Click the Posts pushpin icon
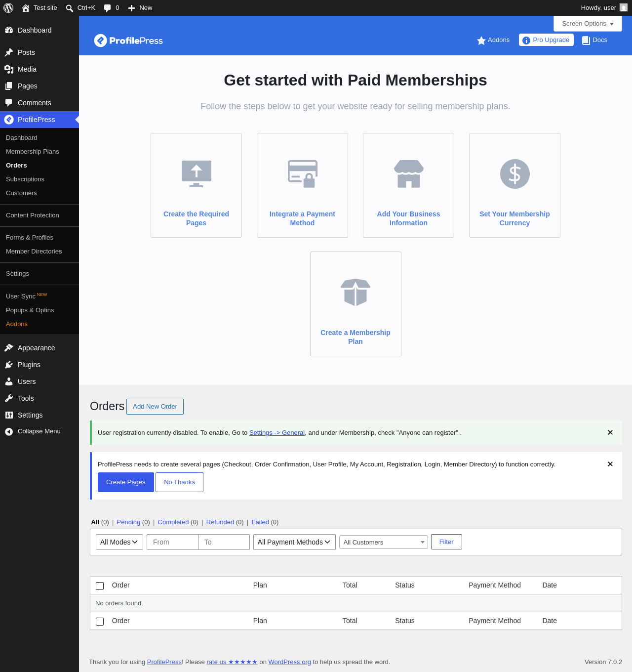The height and width of the screenshot is (672, 632). point(9,52)
